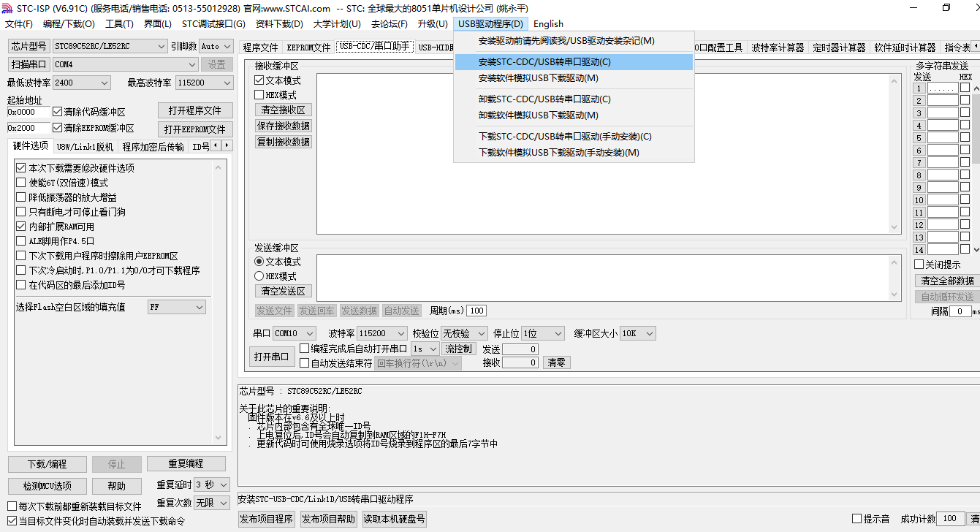Click the 打开串口 button
Image resolution: width=980 pixels, height=532 pixels.
click(271, 357)
